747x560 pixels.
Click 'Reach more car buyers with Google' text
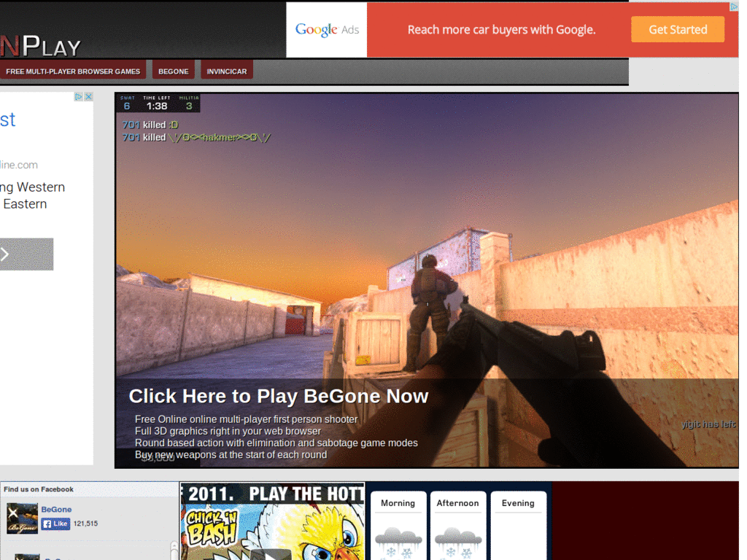coord(502,29)
